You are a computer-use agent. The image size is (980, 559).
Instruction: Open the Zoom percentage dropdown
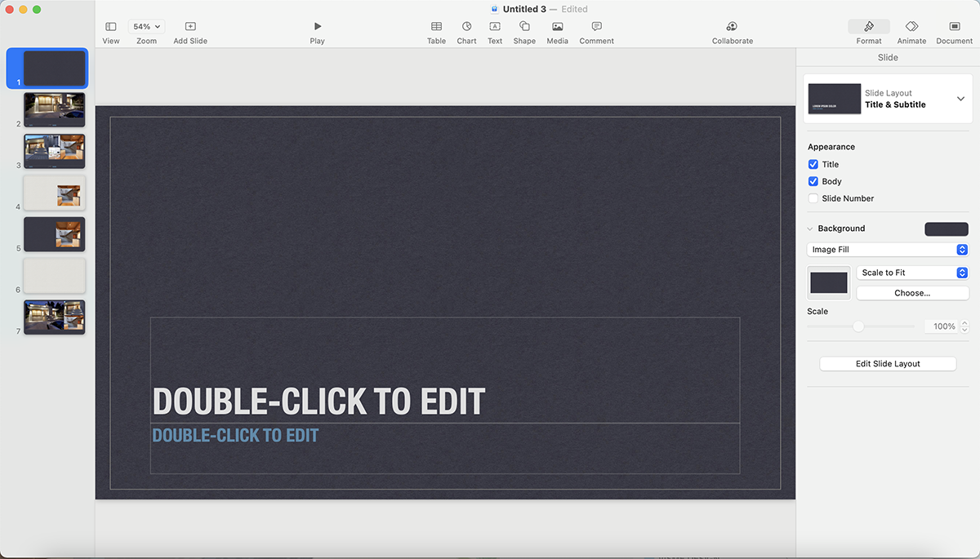pyautogui.click(x=145, y=25)
